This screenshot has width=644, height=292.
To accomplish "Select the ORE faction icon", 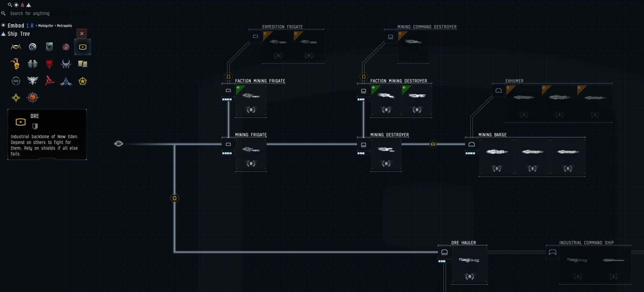I will 83,47.
